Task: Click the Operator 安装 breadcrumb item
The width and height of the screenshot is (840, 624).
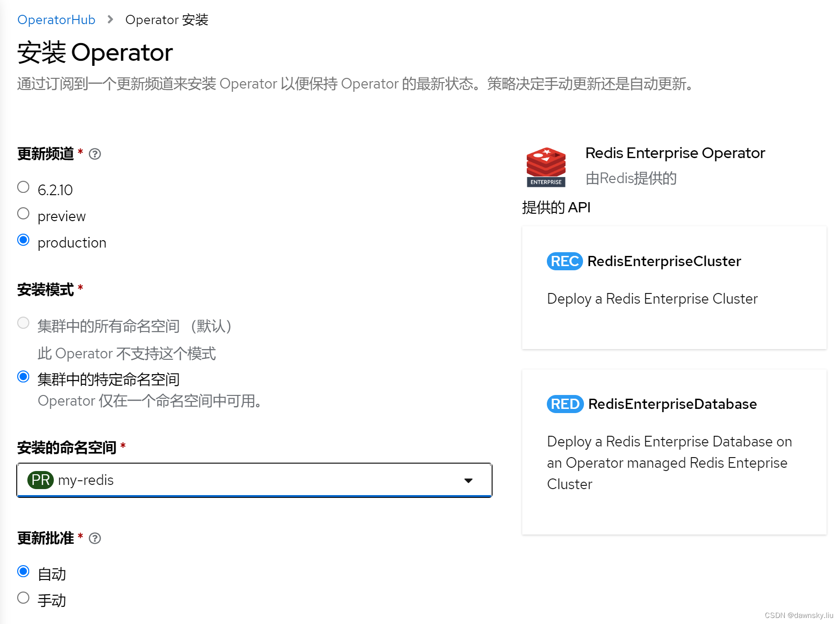Action: pos(167,19)
